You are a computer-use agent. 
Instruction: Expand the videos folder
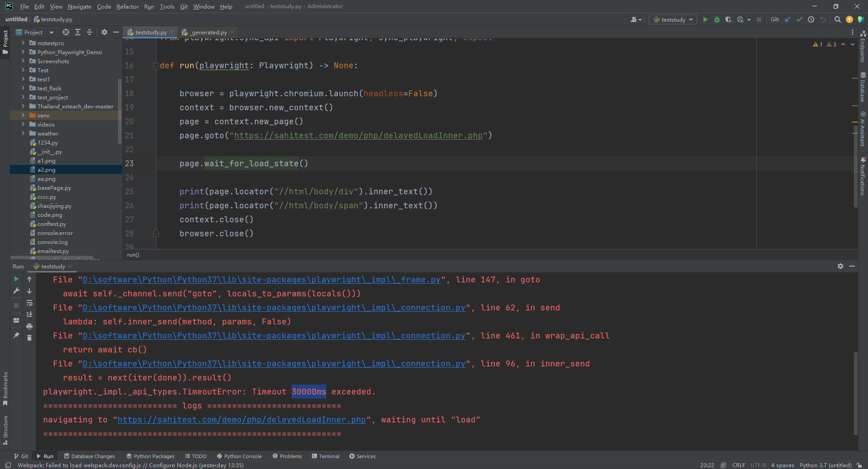coord(23,124)
